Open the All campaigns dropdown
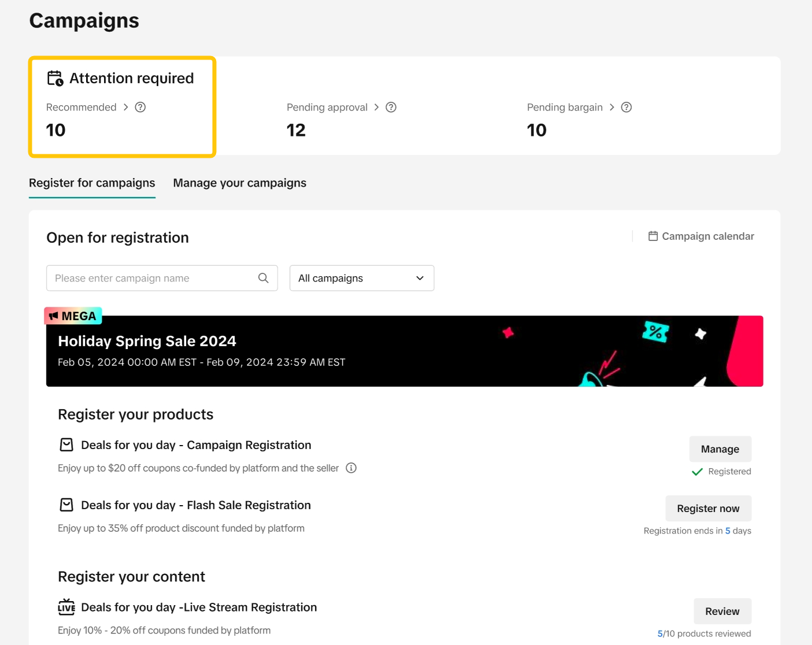Viewport: 812px width, 645px height. [x=362, y=278]
